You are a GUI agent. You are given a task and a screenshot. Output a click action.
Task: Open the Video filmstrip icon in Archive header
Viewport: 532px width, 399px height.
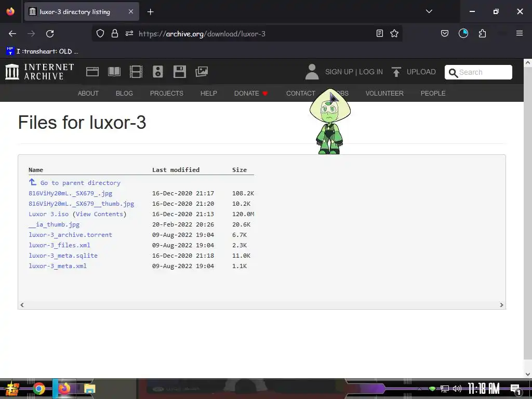(136, 72)
